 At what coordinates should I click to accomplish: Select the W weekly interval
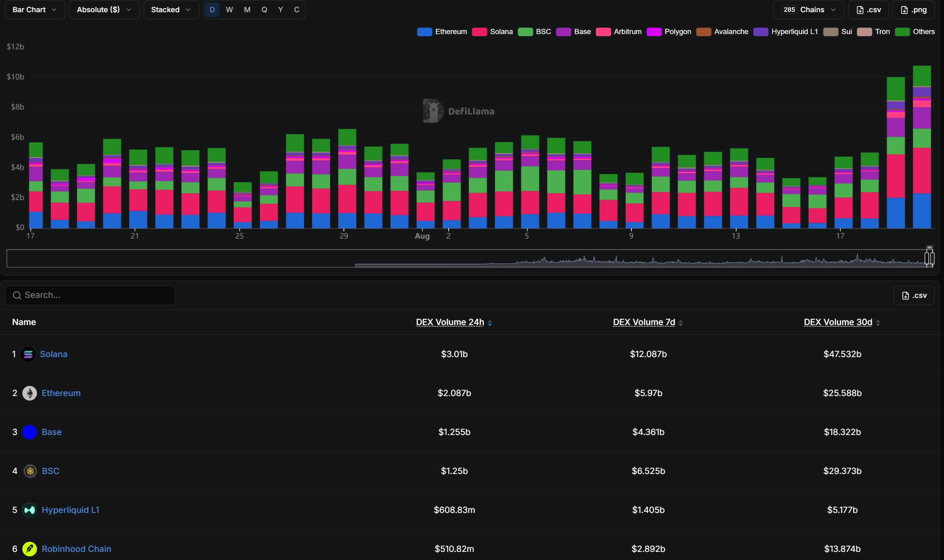point(229,10)
